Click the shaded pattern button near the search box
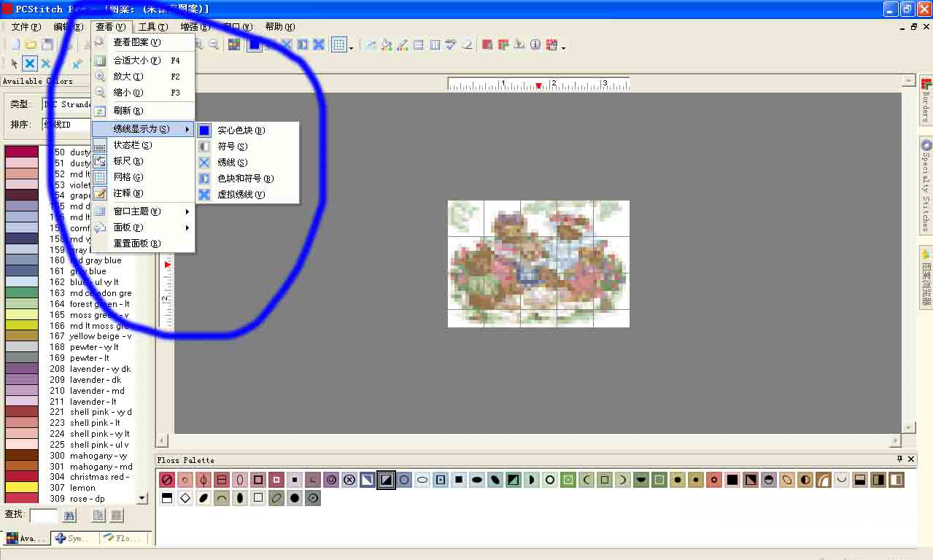The height and width of the screenshot is (560, 933). tap(117, 515)
